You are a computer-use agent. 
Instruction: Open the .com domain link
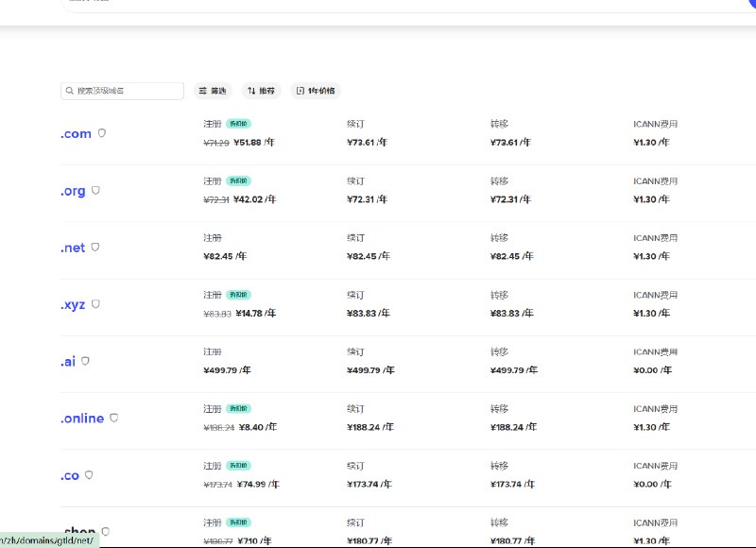click(76, 133)
